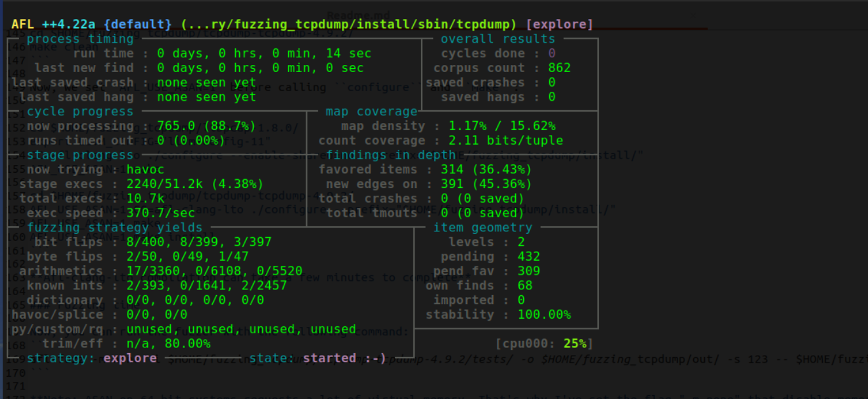The image size is (868, 399).
Task: Click the favored items value 314 (36.43%)
Action: click(486, 170)
